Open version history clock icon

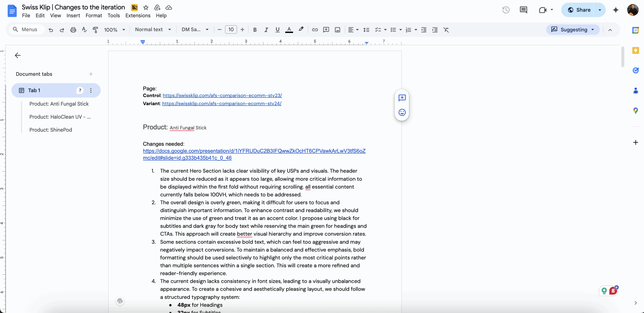pos(506,10)
